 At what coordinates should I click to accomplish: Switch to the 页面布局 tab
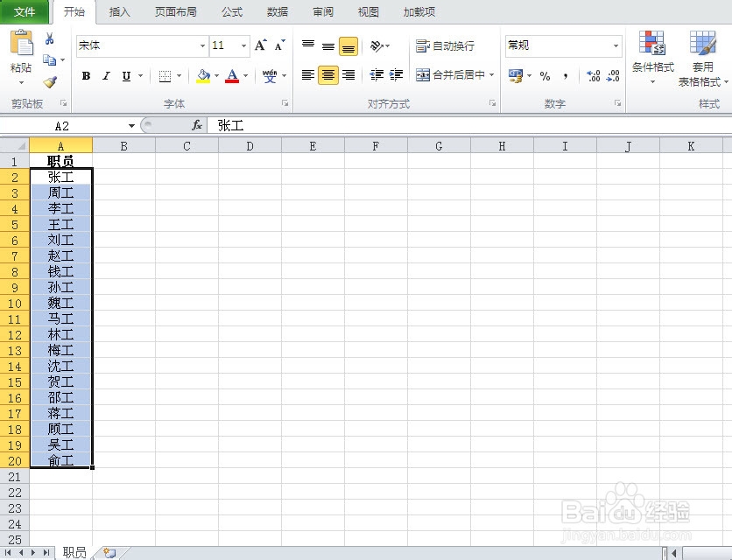(x=175, y=11)
